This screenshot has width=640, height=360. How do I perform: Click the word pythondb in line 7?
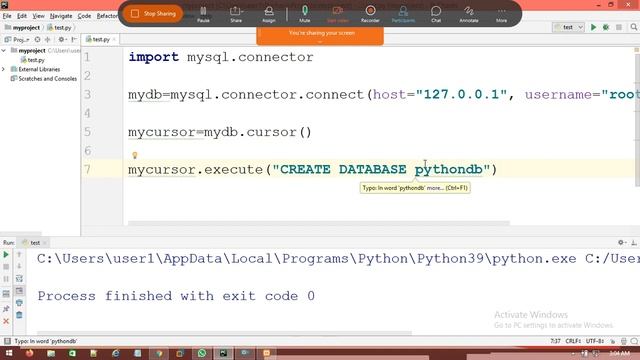[449, 169]
